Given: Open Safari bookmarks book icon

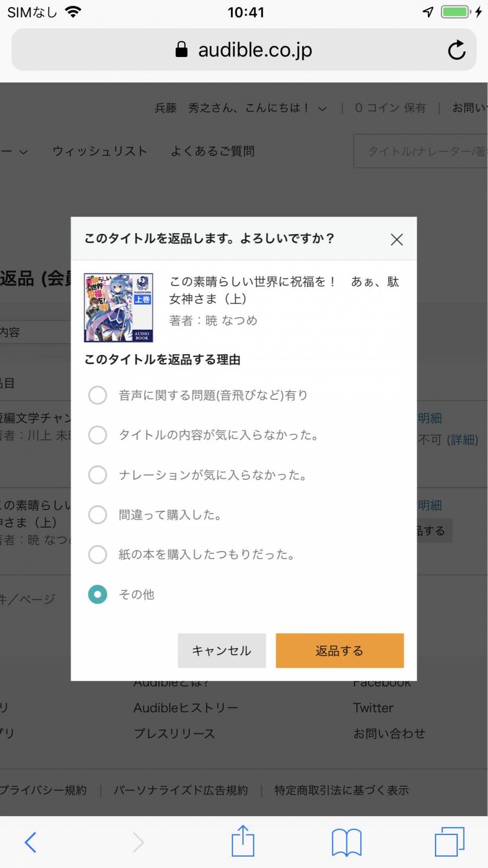Looking at the screenshot, I should pos(346,843).
